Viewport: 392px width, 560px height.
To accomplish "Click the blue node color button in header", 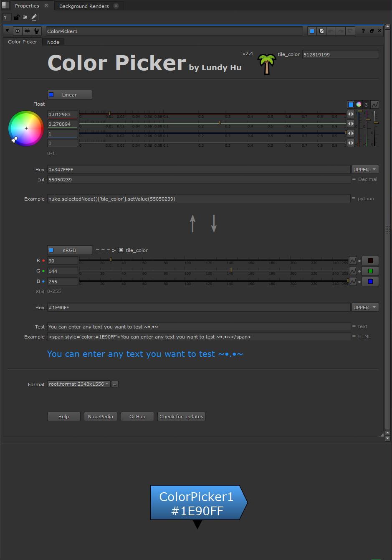I will click(312, 31).
